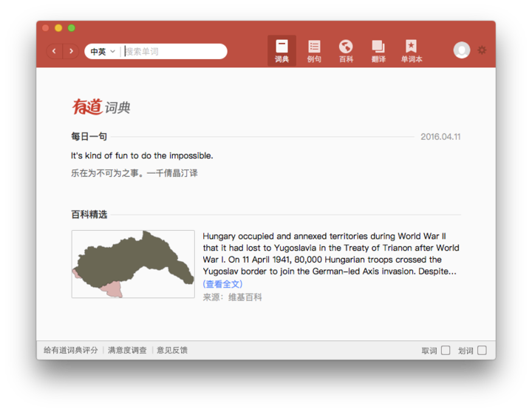Click the 搜索单词 search field
Image resolution: width=532 pixels, height=412 pixels.
coord(173,52)
